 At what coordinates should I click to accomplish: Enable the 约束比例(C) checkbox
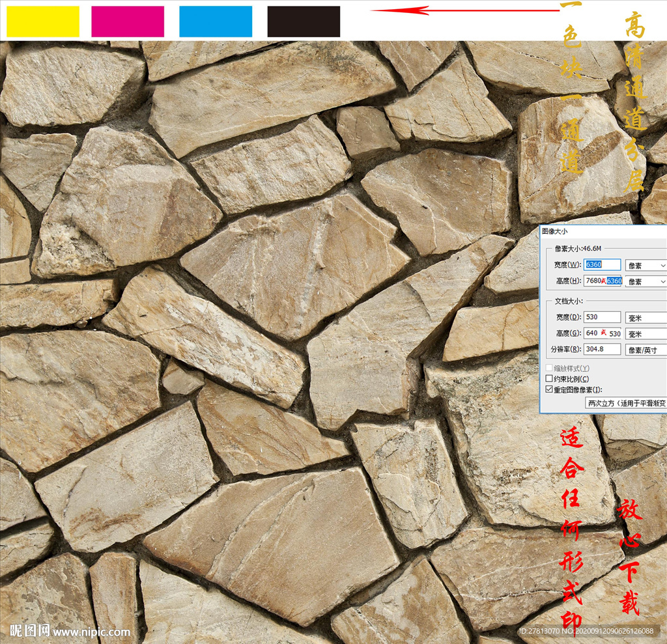549,378
